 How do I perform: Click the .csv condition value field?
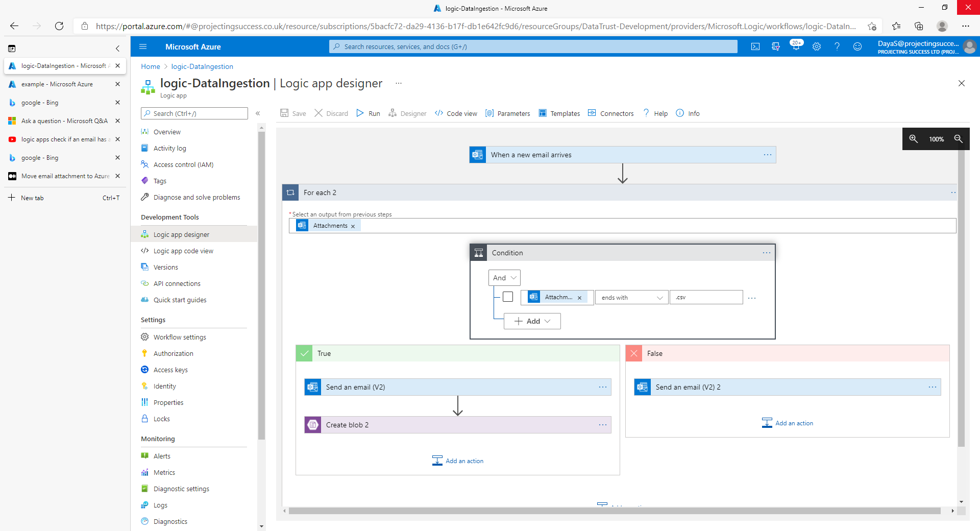click(706, 297)
